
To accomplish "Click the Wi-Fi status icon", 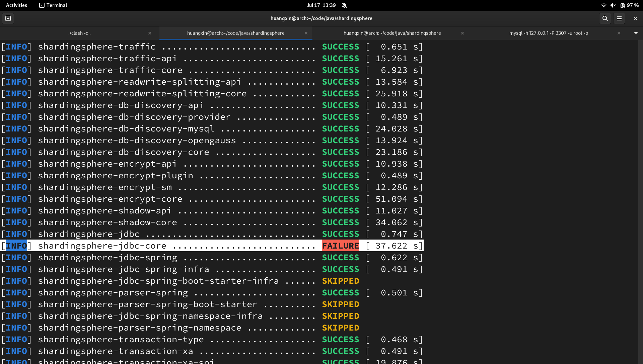I will click(603, 5).
